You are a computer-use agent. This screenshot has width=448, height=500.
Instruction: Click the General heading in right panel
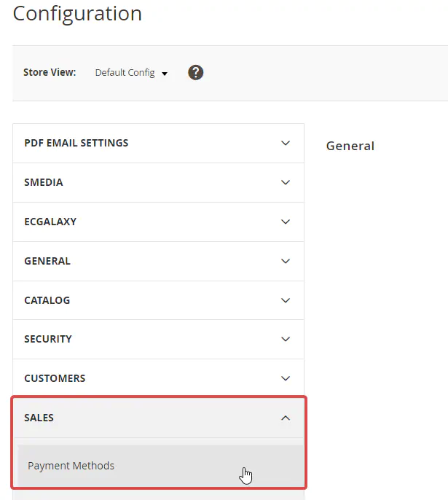pos(350,146)
